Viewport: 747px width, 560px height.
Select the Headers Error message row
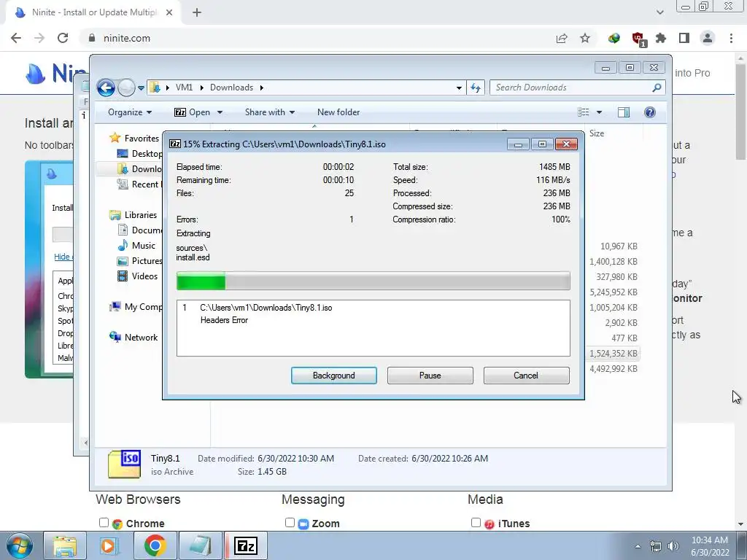pos(224,321)
